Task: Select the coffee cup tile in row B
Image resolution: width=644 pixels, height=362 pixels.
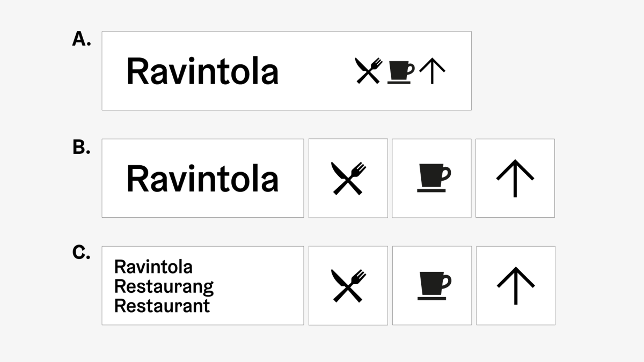Action: coord(432,178)
